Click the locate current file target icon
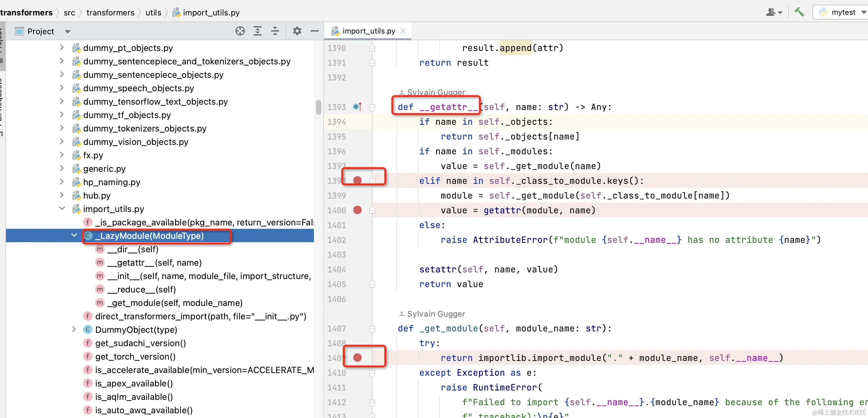This screenshot has width=868, height=418. [x=240, y=31]
